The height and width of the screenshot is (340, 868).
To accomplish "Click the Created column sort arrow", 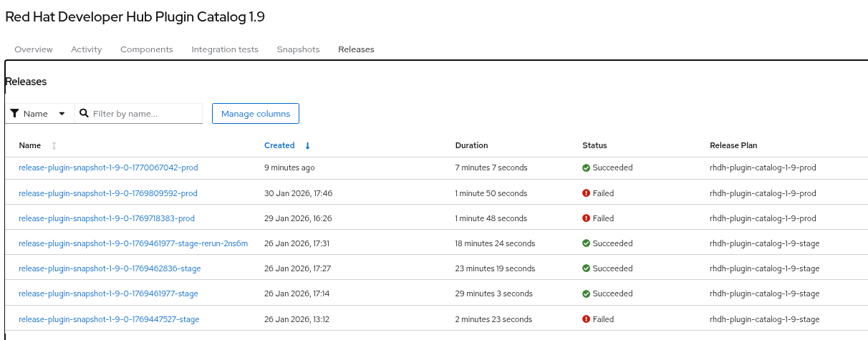I will 307,145.
